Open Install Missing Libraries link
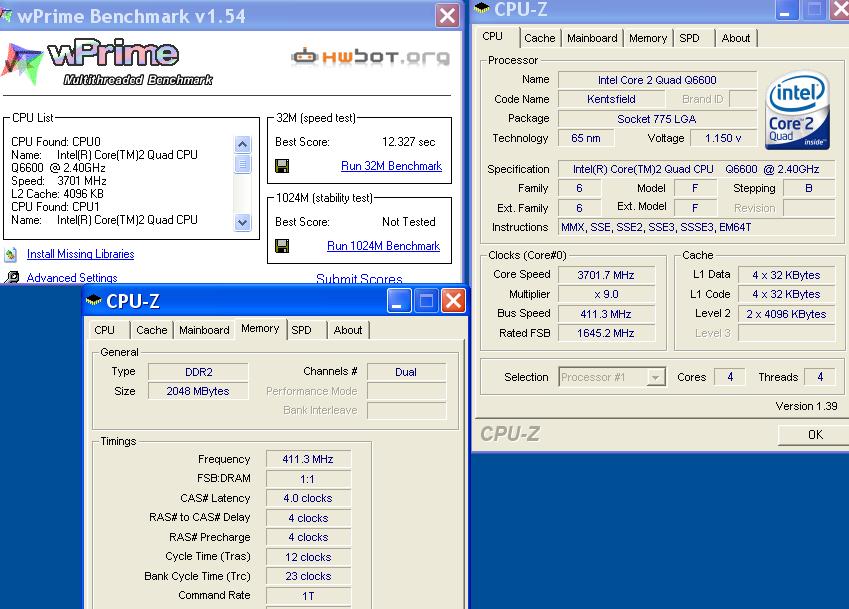849x609 pixels. [x=80, y=254]
